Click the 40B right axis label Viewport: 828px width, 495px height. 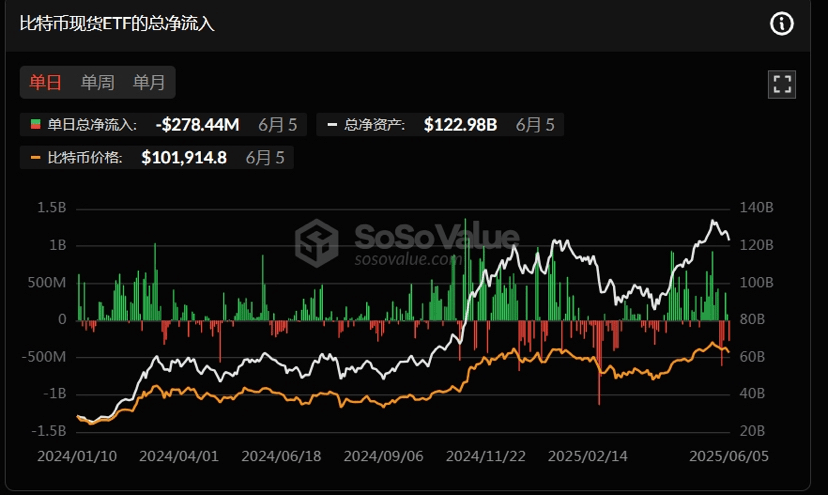752,394
